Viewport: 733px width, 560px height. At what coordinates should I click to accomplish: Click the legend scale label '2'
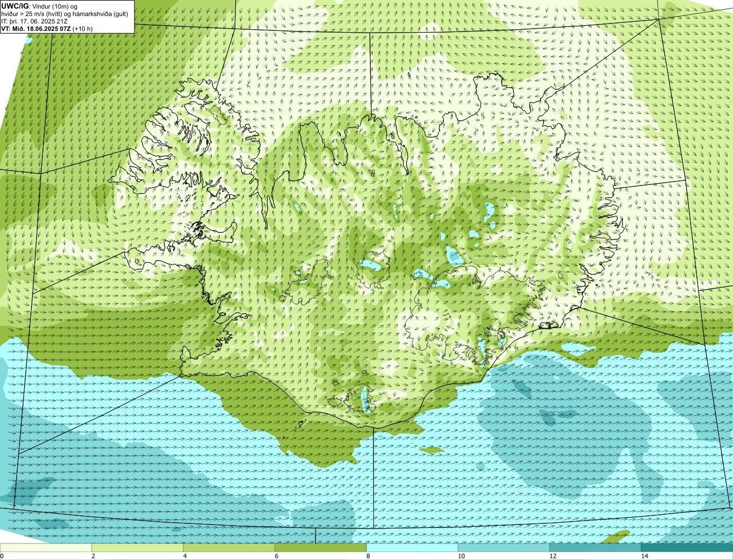coord(93,556)
